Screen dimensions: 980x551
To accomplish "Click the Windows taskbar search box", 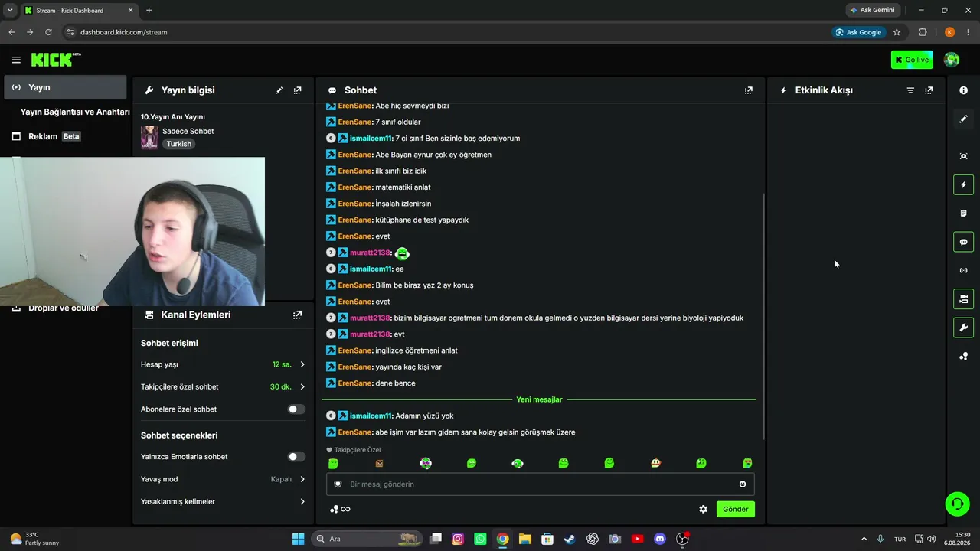I will coord(367,539).
